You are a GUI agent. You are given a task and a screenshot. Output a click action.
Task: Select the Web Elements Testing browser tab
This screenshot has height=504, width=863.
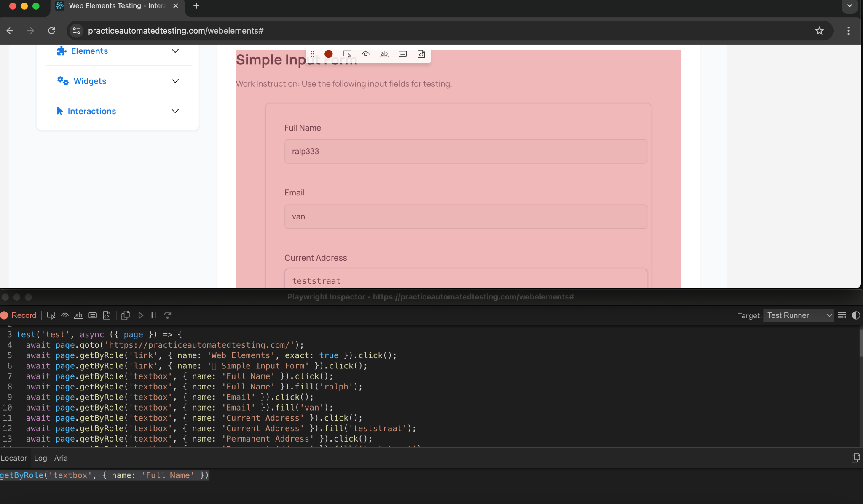(118, 6)
